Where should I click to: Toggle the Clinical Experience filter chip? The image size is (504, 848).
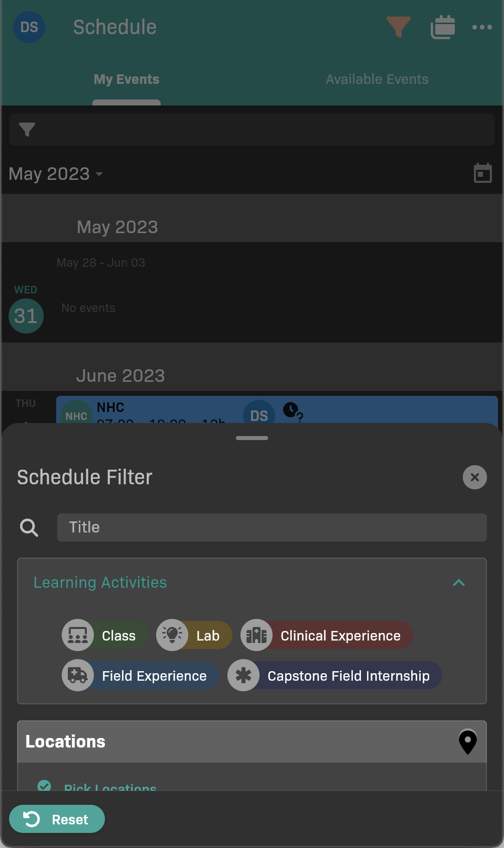[x=326, y=635]
